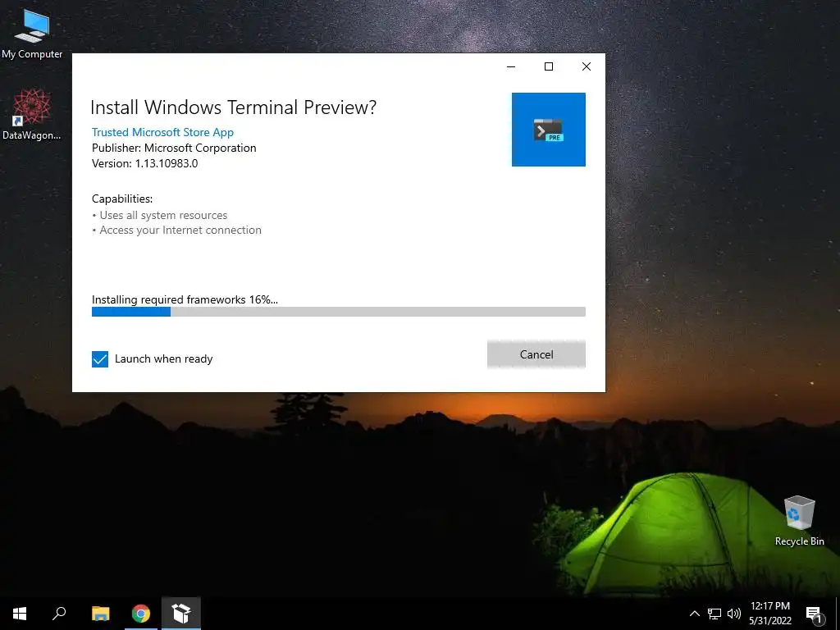The image size is (840, 630).
Task: Click the taskbar clock showing 12:17 PM
Action: [769, 614]
